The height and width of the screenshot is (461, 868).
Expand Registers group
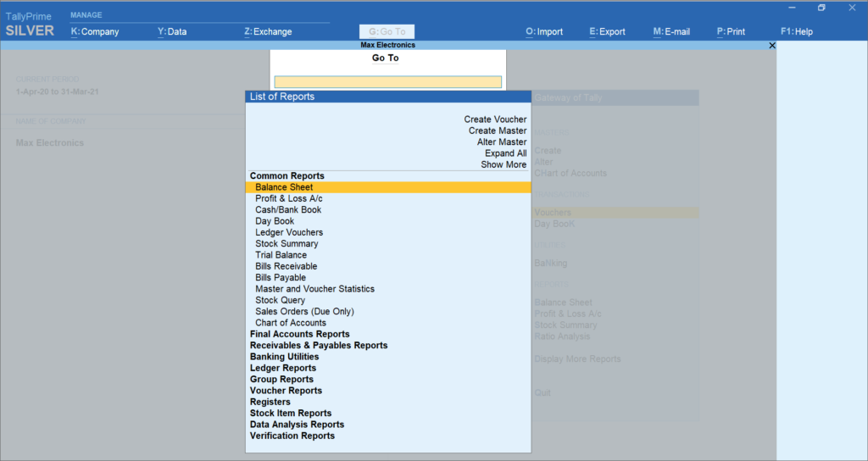point(270,402)
